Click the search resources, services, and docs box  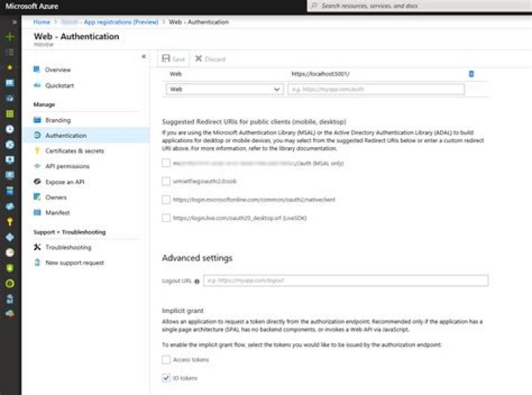(420, 6)
